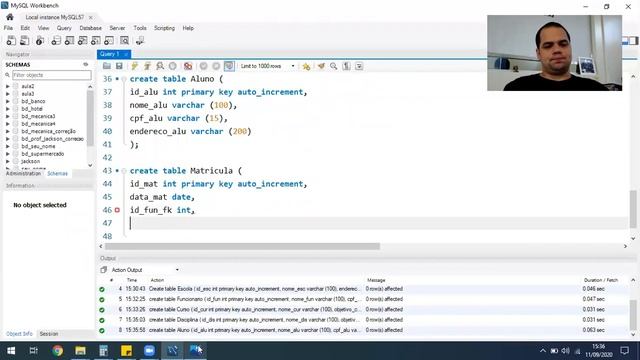Save the script to file
Screen dimensions: 640x360
tap(119, 66)
